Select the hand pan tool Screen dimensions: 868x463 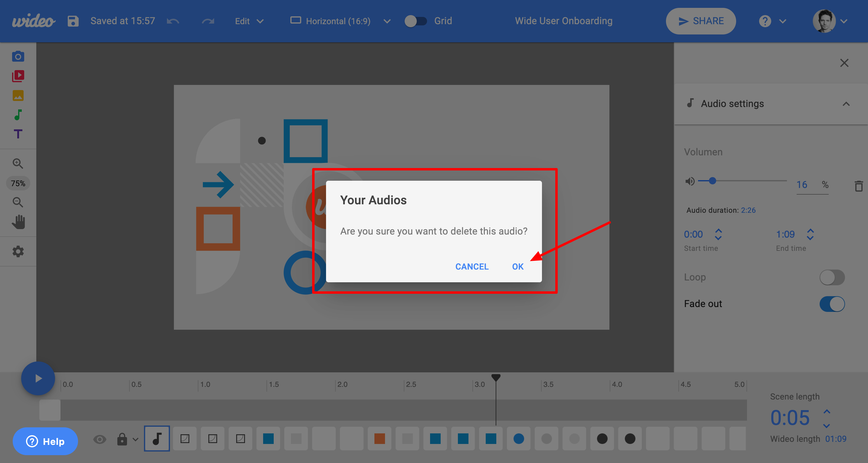[x=18, y=222]
